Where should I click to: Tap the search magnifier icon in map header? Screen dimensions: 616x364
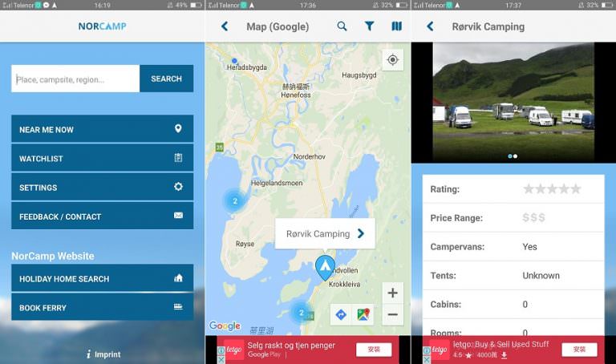342,26
